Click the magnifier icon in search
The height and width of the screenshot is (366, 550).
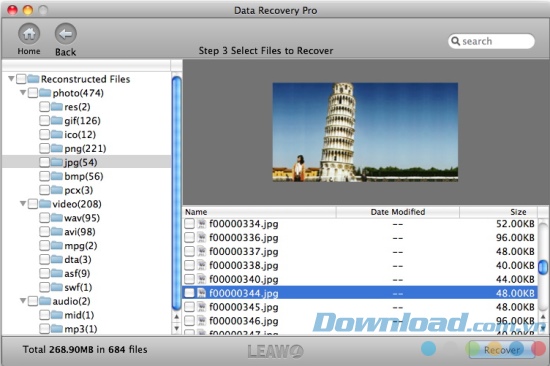click(x=455, y=41)
